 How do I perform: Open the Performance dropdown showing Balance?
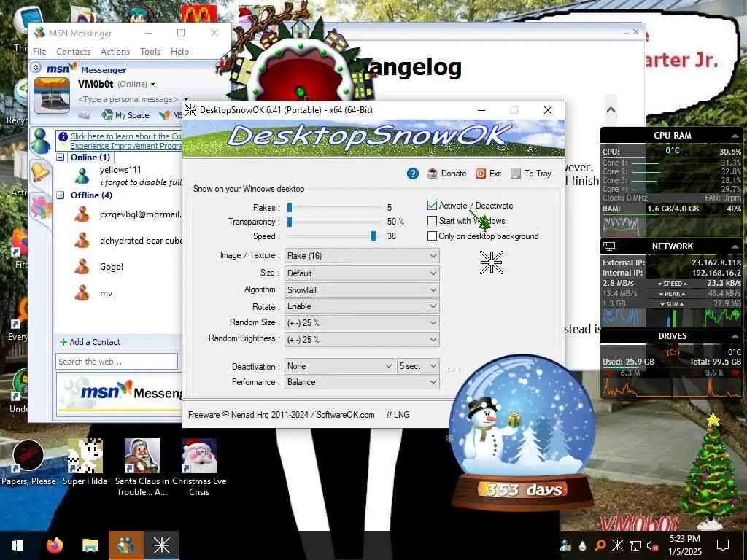362,382
